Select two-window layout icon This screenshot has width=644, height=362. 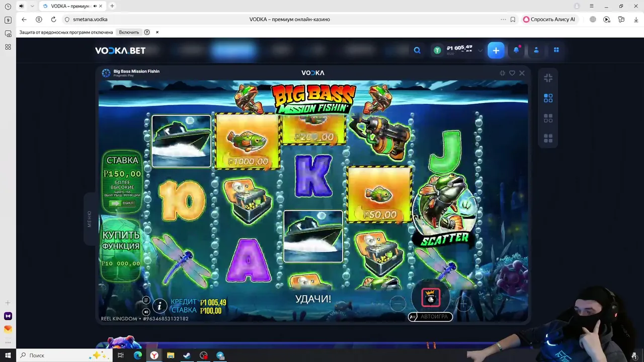(x=548, y=98)
